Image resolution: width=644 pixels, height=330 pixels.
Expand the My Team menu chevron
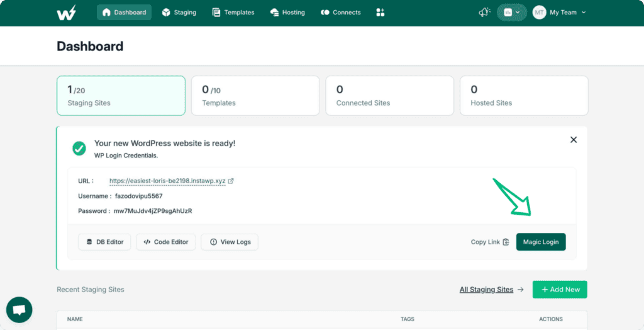[x=584, y=13]
